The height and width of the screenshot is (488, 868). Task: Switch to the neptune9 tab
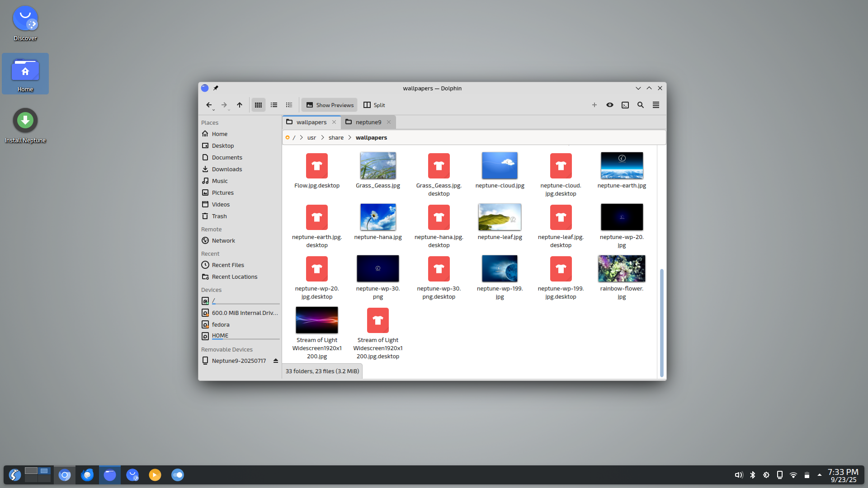coord(368,122)
